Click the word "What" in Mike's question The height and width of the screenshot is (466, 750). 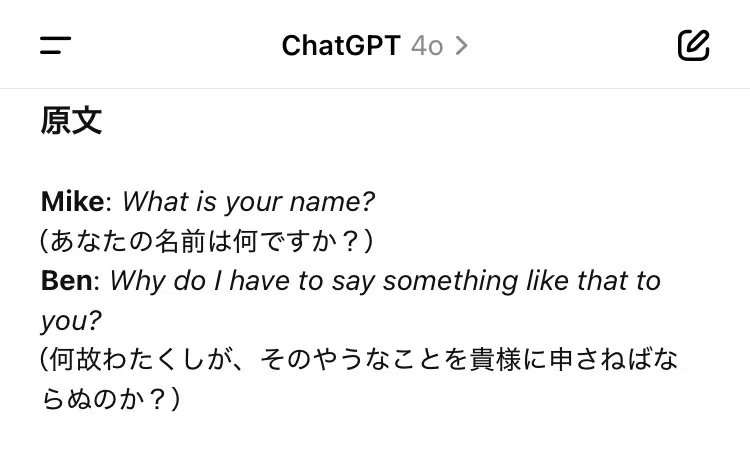click(x=155, y=202)
